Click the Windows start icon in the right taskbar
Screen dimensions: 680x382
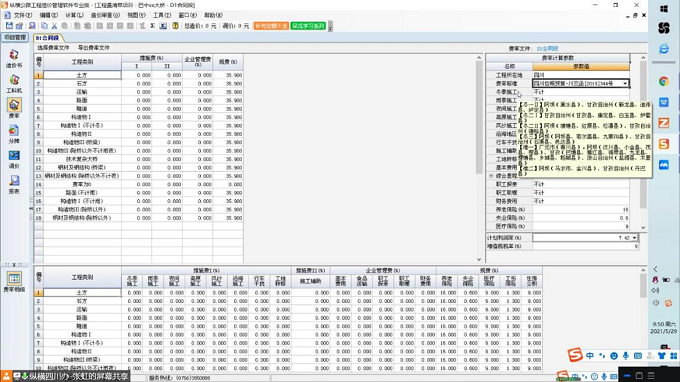pos(664,9)
